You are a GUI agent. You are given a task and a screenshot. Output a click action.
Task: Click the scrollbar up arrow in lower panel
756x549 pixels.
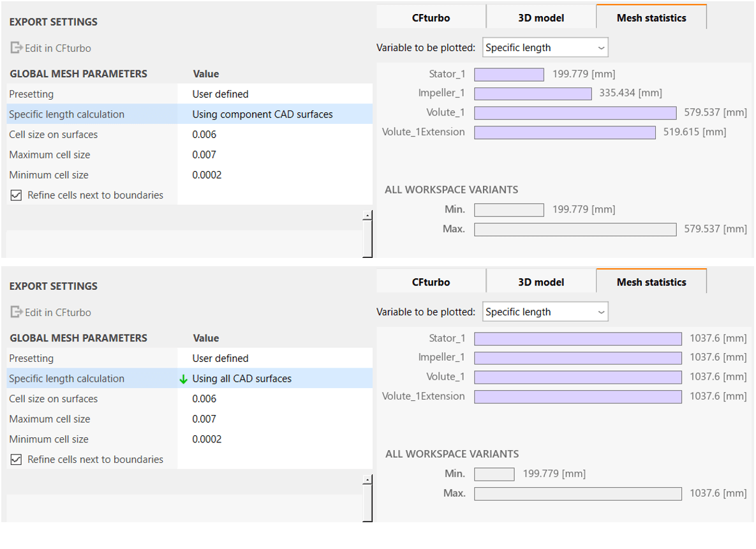pyautogui.click(x=367, y=479)
